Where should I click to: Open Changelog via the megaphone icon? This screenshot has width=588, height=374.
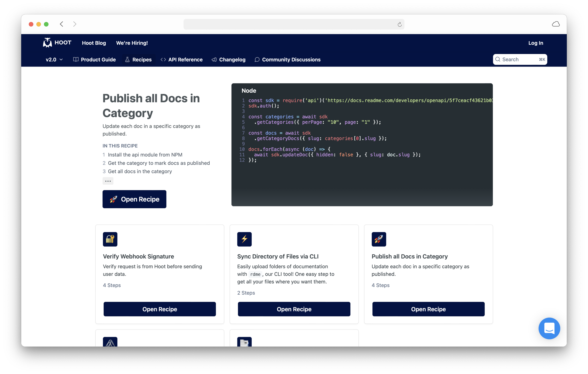coord(214,59)
